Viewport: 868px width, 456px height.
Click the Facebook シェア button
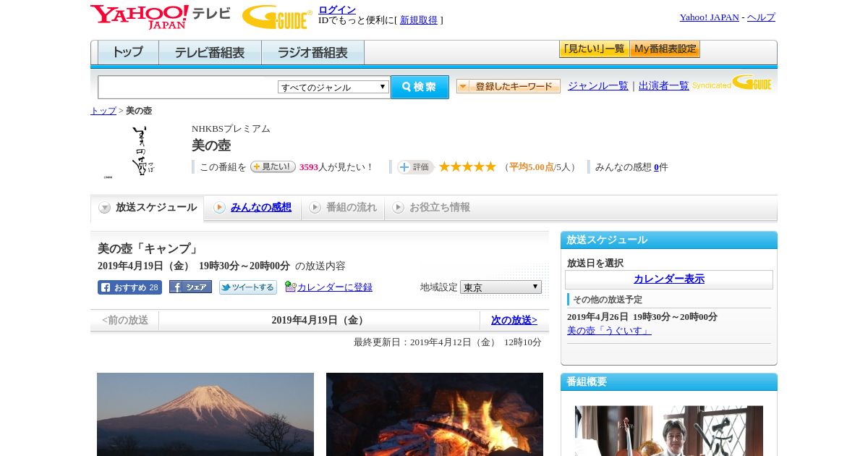(x=190, y=287)
